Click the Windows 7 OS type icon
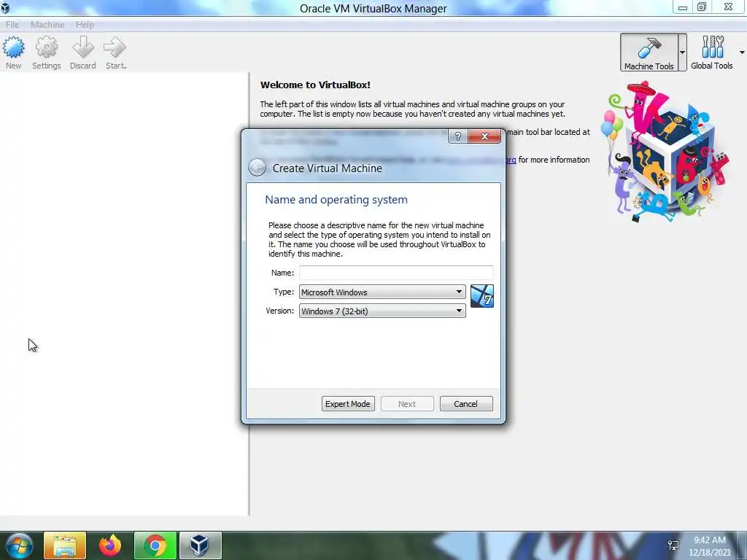The image size is (747, 560). pyautogui.click(x=482, y=296)
